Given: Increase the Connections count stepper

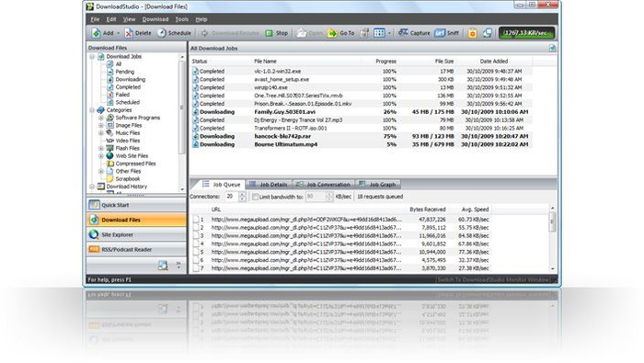Looking at the screenshot, I should 242,195.
